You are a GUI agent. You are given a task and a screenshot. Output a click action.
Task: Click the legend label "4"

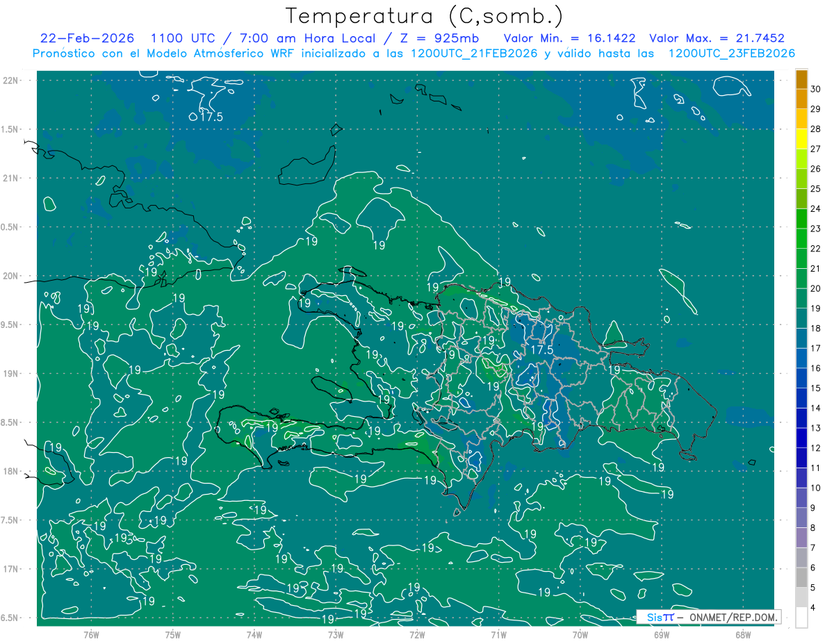[x=814, y=608]
